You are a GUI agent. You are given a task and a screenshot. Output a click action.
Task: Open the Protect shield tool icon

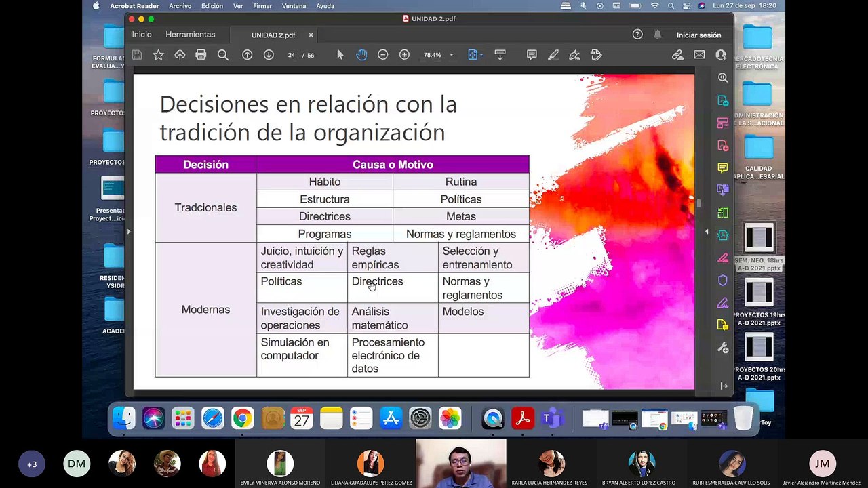pos(723,281)
